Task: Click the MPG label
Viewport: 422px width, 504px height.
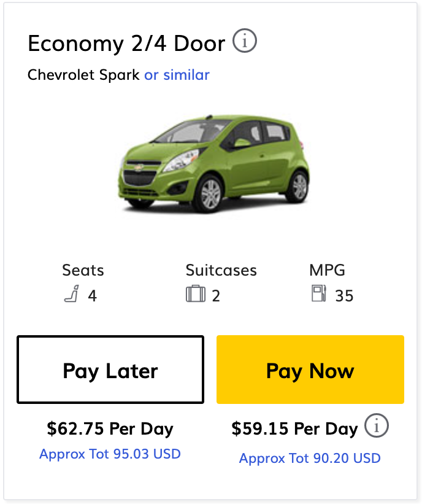Action: tap(328, 270)
